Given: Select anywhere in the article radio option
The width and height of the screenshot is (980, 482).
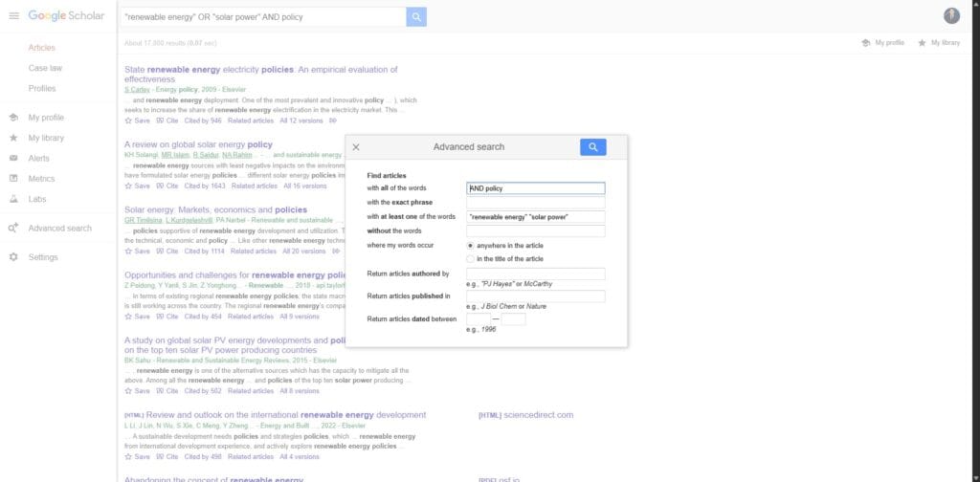Looking at the screenshot, I should (x=470, y=246).
